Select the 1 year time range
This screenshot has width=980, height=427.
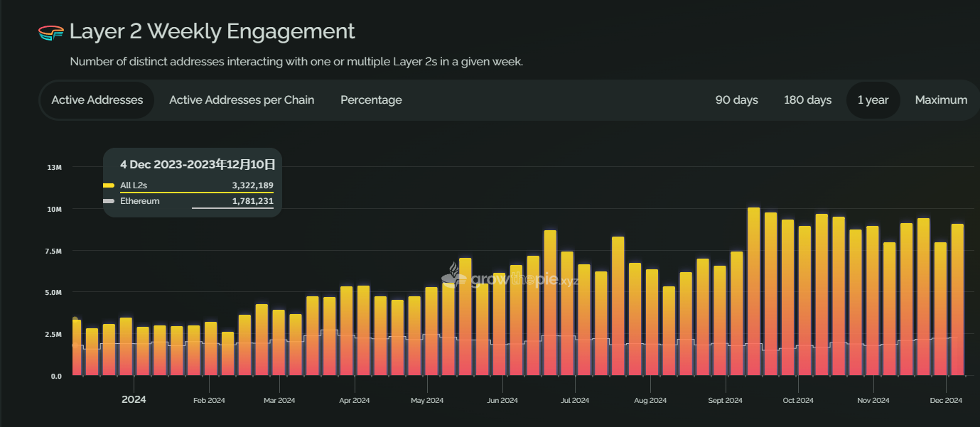pyautogui.click(x=873, y=100)
